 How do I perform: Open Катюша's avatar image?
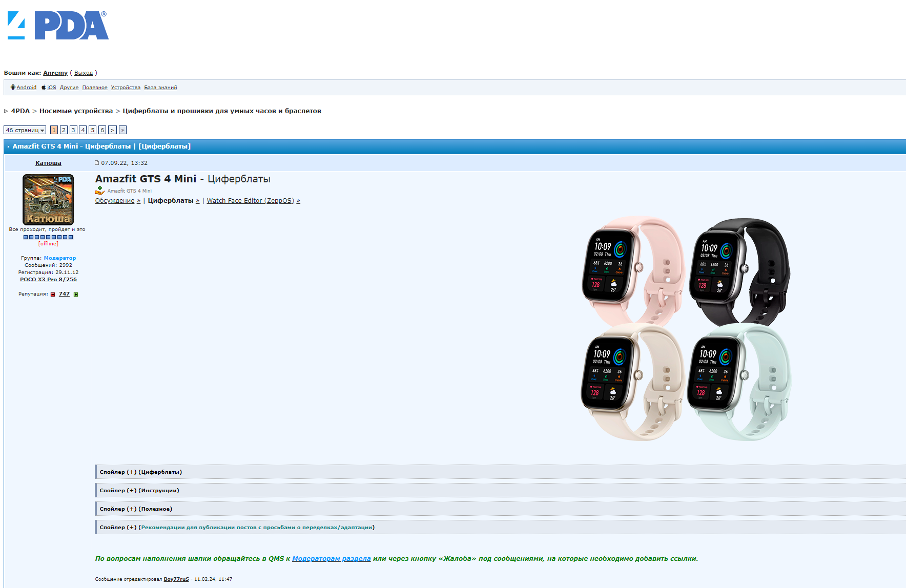pos(48,200)
